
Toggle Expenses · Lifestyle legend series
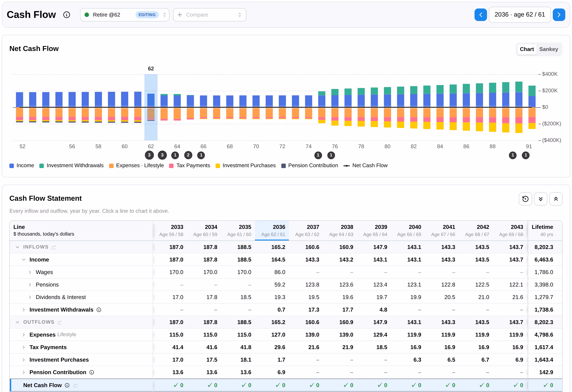136,166
